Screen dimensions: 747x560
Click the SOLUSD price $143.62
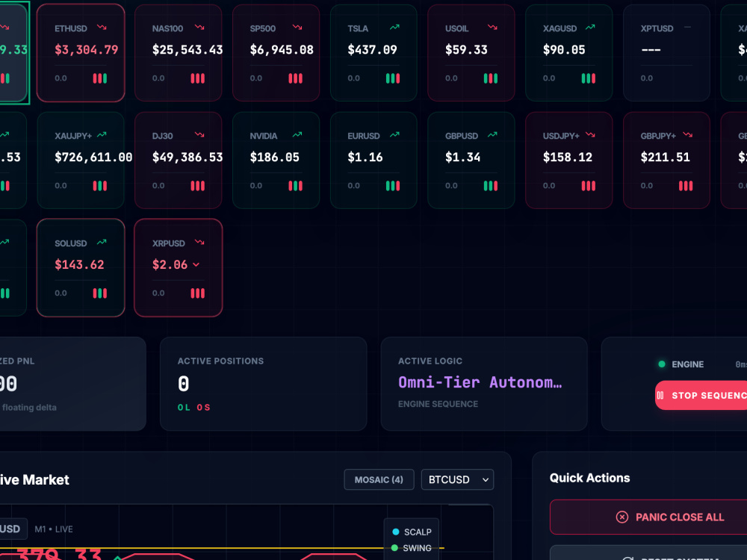(79, 265)
